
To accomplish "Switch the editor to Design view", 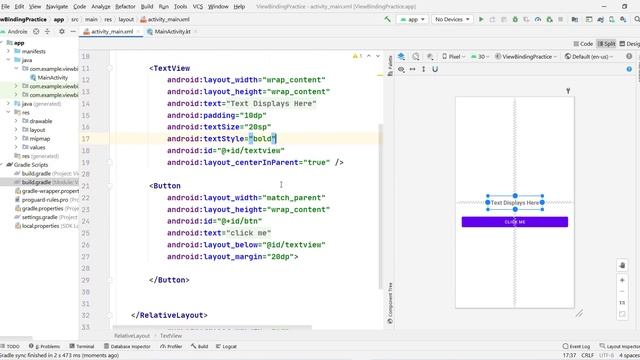I will tap(629, 44).
